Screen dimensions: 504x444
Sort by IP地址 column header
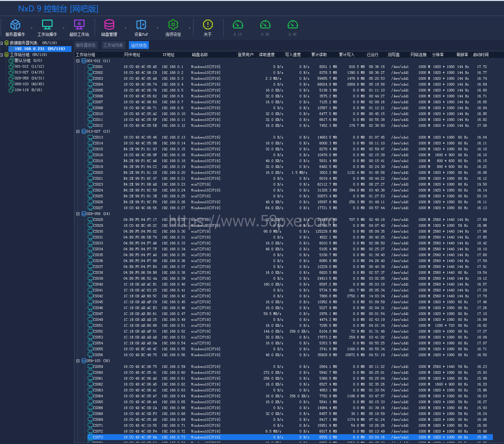(x=176, y=55)
